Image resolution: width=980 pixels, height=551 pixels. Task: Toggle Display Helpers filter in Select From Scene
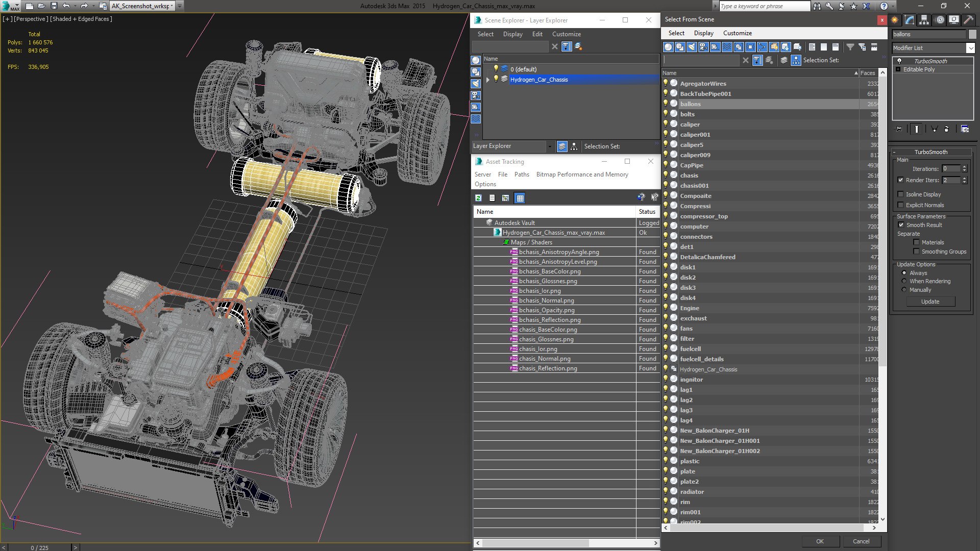coord(715,47)
